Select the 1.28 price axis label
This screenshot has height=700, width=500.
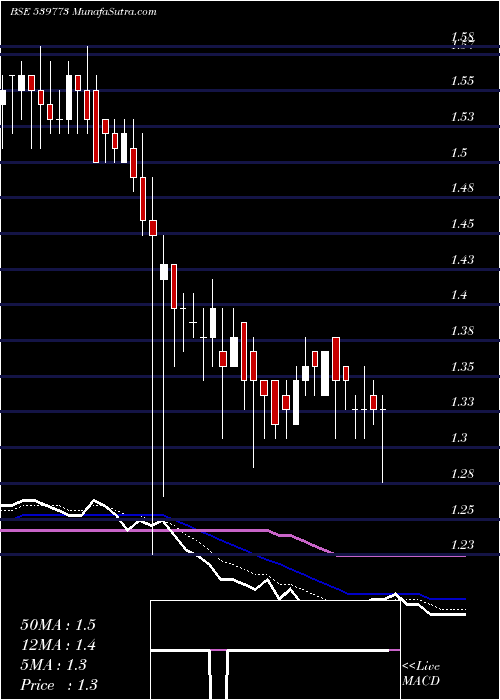coord(462,474)
